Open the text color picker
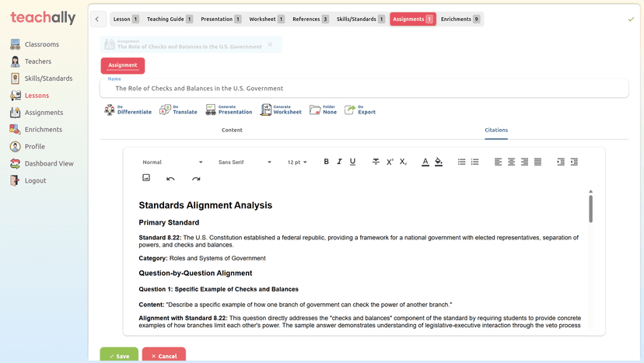 point(425,162)
